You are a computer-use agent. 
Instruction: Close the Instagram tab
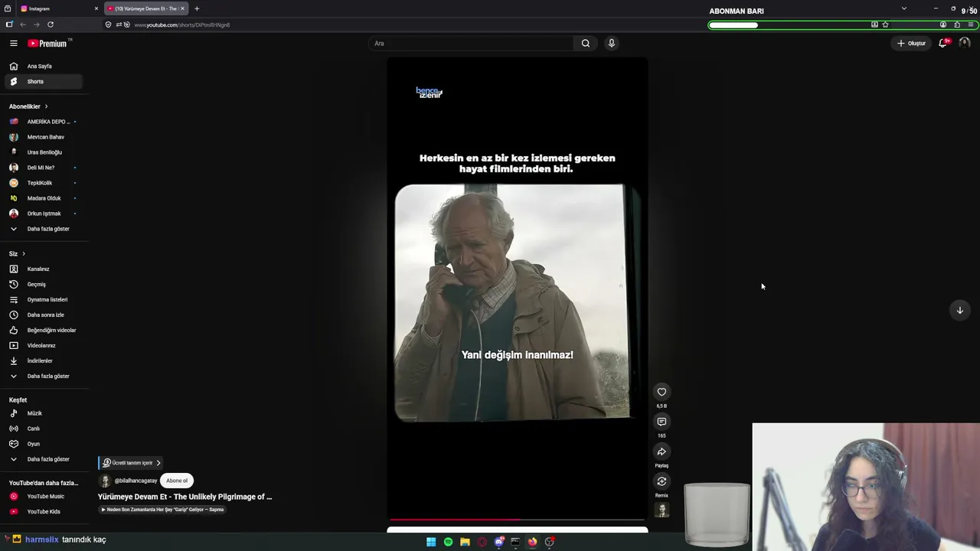[96, 8]
